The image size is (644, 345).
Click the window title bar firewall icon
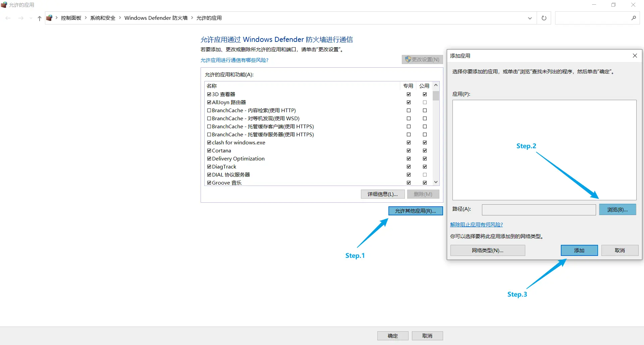pyautogui.click(x=4, y=5)
